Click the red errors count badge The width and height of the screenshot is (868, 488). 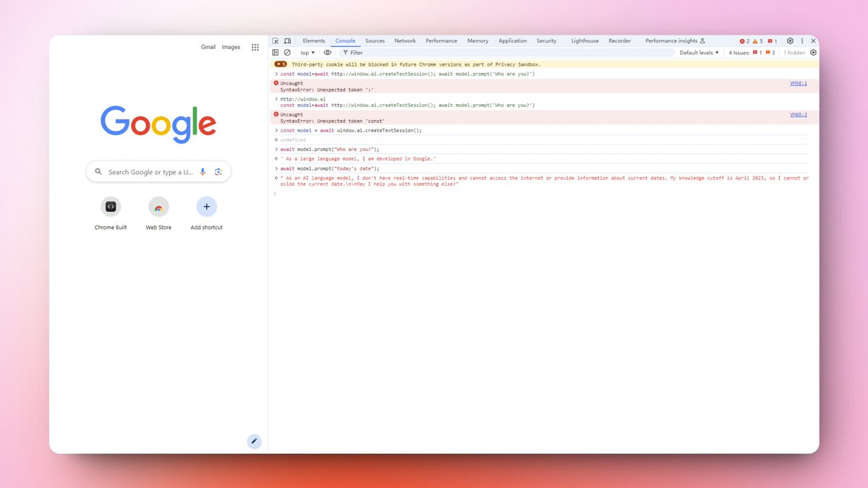coord(744,41)
